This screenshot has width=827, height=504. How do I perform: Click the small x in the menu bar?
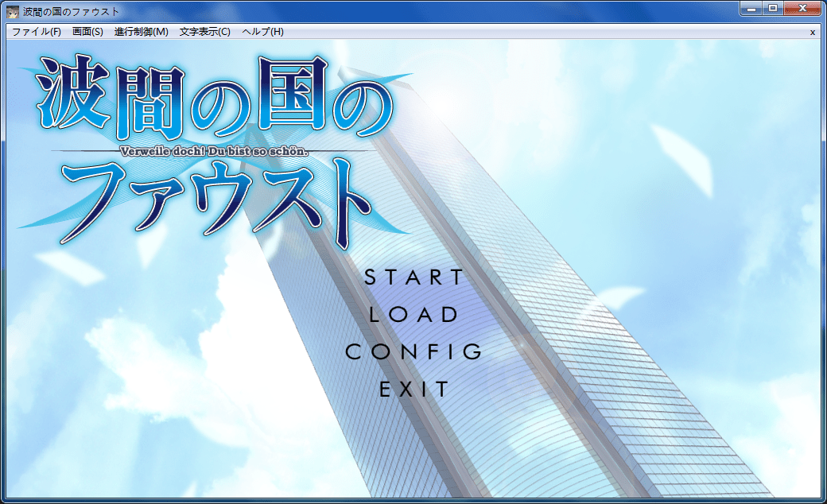pos(812,33)
